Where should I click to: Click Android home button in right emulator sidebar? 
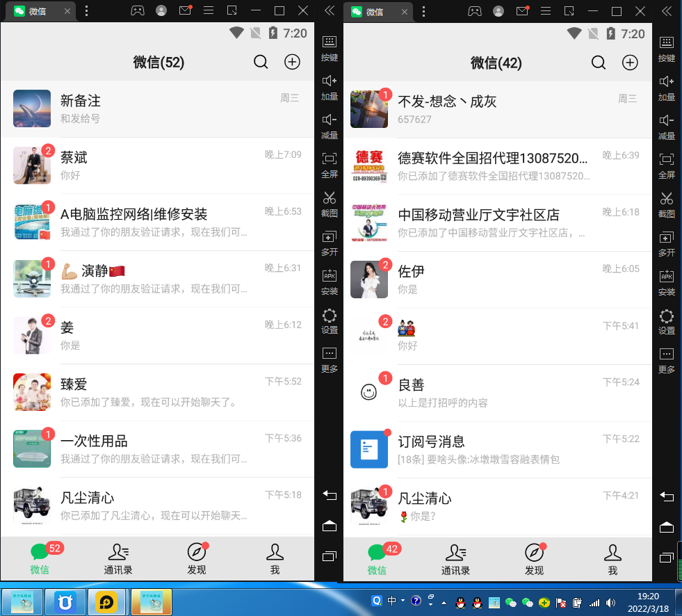666,527
